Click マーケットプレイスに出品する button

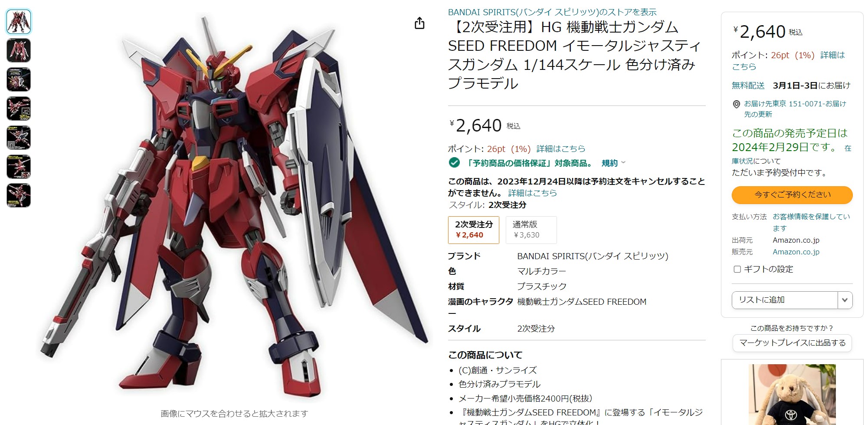coord(792,343)
